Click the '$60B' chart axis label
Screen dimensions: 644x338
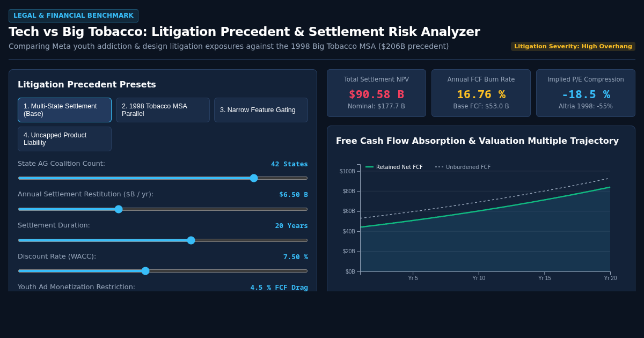pyautogui.click(x=349, y=211)
